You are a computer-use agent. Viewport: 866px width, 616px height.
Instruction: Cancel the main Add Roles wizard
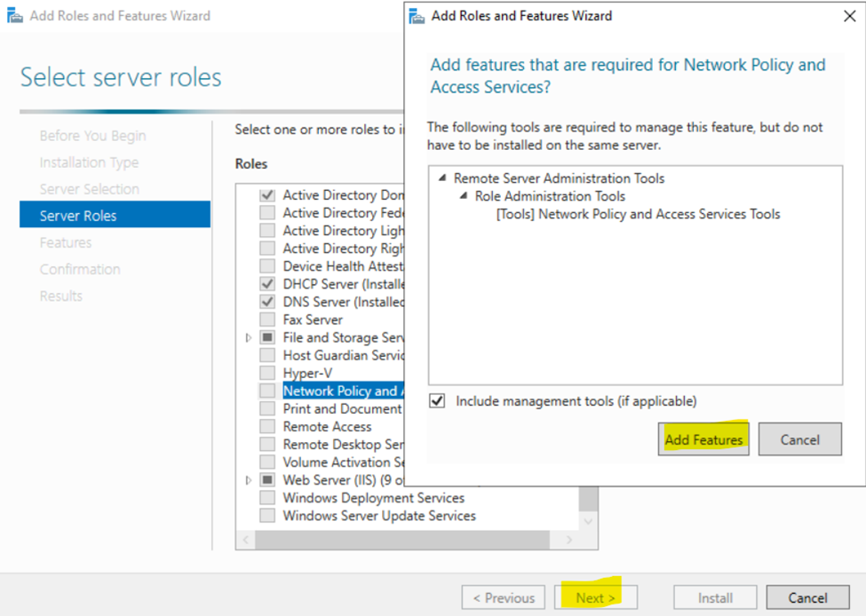(x=807, y=597)
